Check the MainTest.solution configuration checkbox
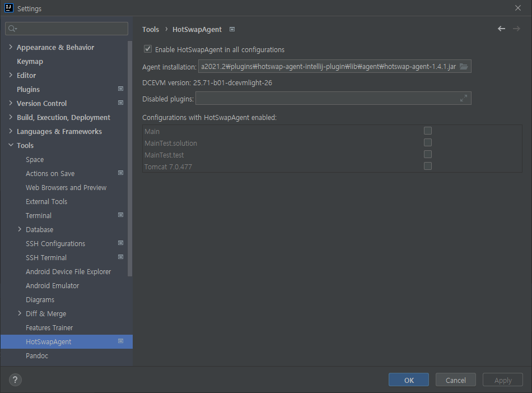 (x=428, y=142)
